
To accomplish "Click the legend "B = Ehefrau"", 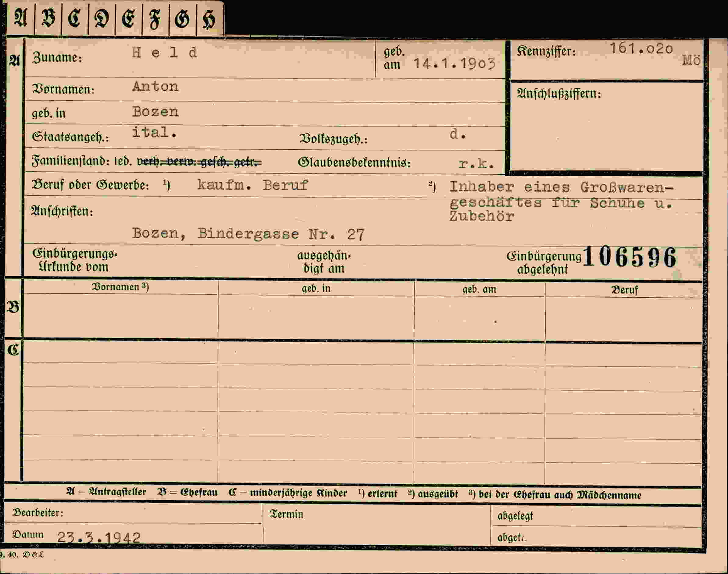I will click(187, 493).
